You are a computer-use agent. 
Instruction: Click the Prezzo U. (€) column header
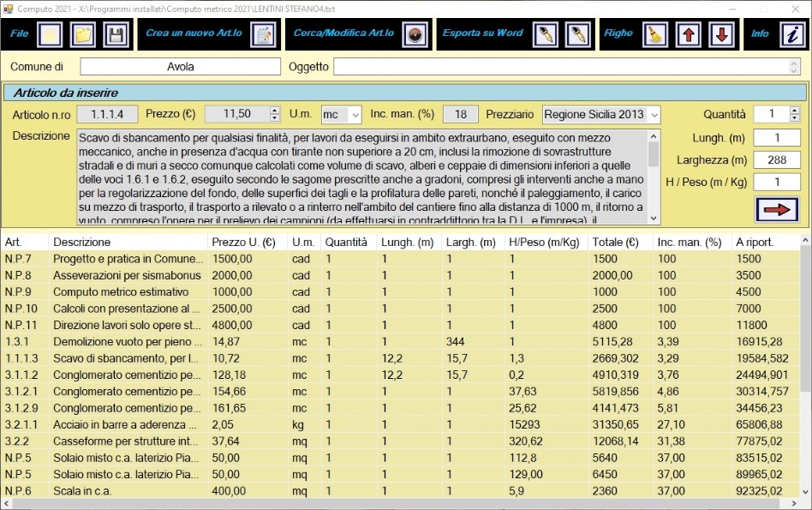[x=248, y=242]
